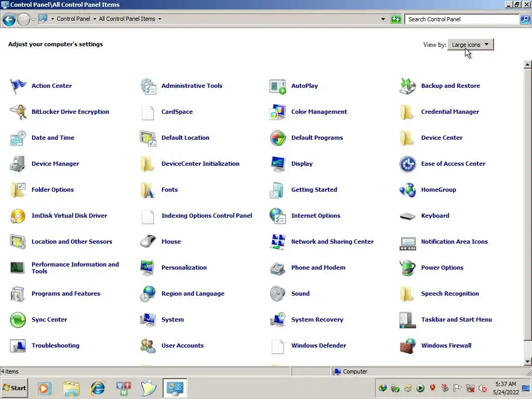This screenshot has height=399, width=532.
Task: Open the Administrative Tools gear icon
Action: tap(148, 86)
